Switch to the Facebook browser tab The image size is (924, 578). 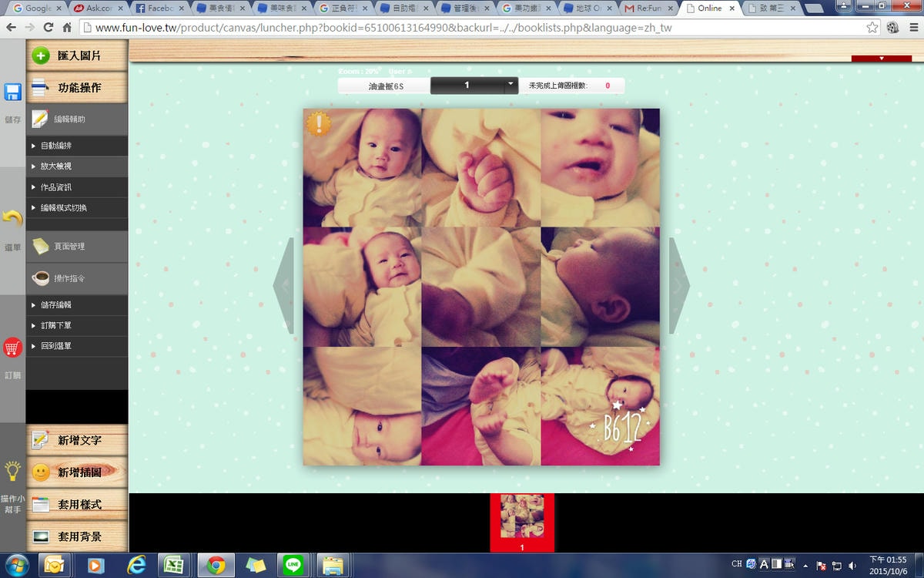click(x=159, y=8)
